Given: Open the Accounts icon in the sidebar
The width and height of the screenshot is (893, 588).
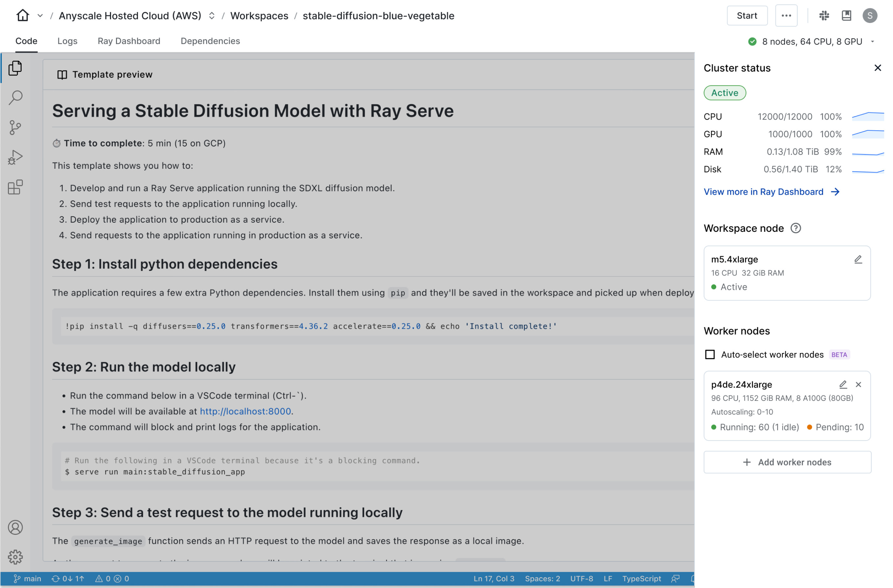Looking at the screenshot, I should click(15, 527).
